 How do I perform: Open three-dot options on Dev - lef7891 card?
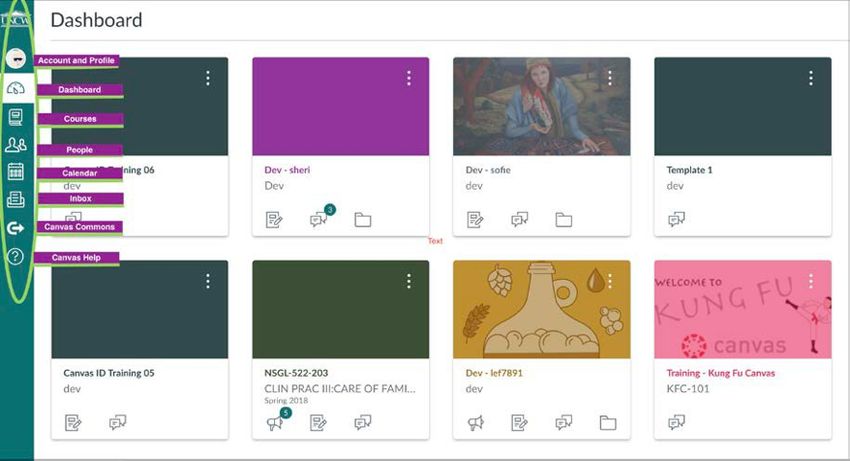[610, 281]
